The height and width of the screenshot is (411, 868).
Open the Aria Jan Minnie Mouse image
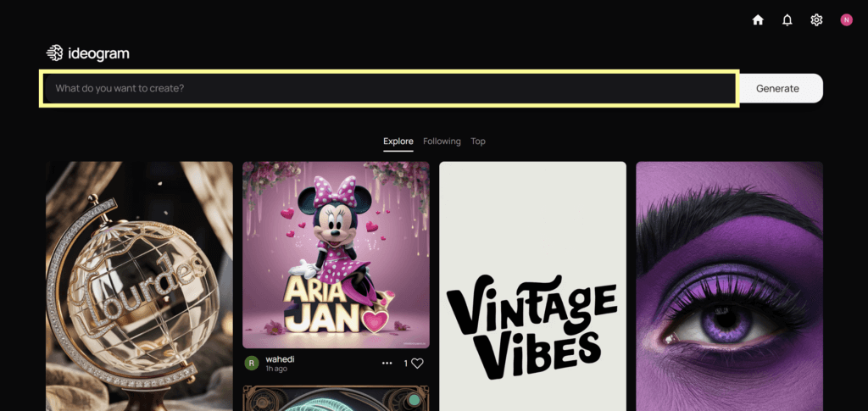tap(336, 254)
